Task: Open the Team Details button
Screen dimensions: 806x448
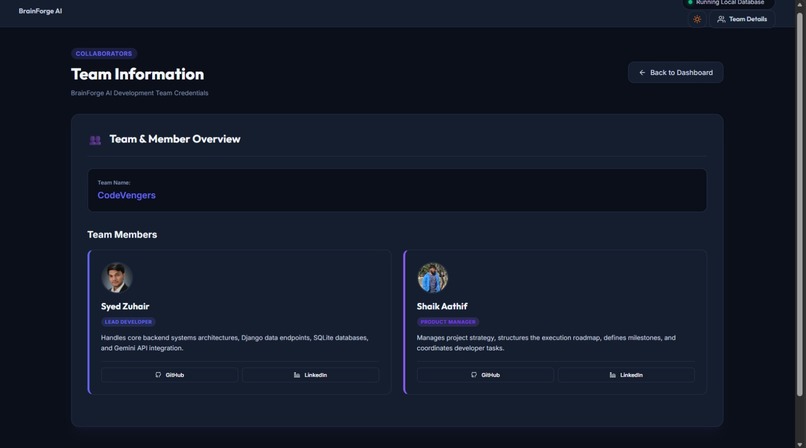Action: 742,20
